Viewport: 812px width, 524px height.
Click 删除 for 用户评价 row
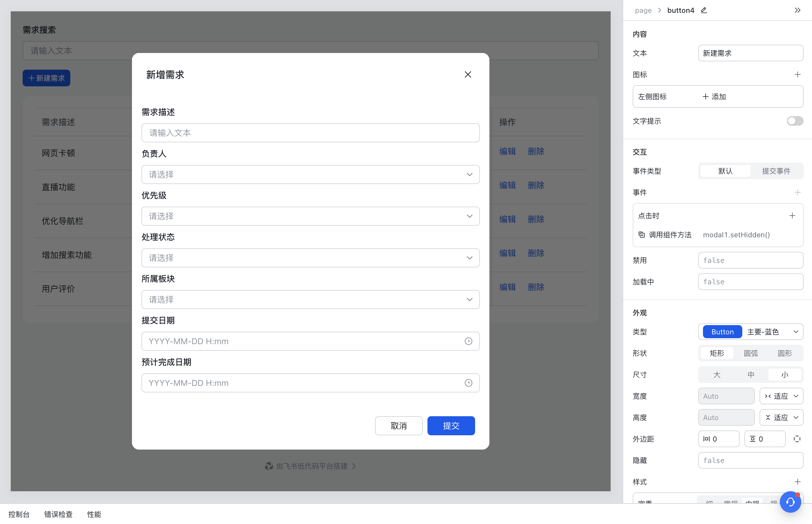pos(536,287)
